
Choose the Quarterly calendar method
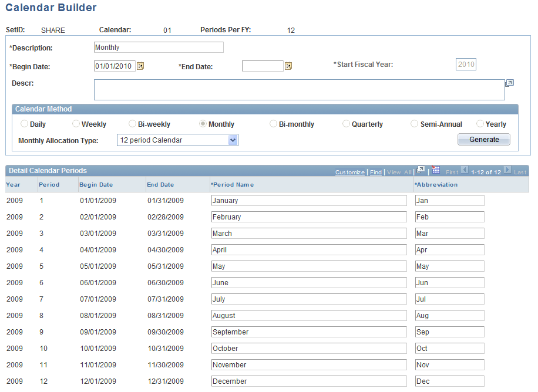coord(346,124)
